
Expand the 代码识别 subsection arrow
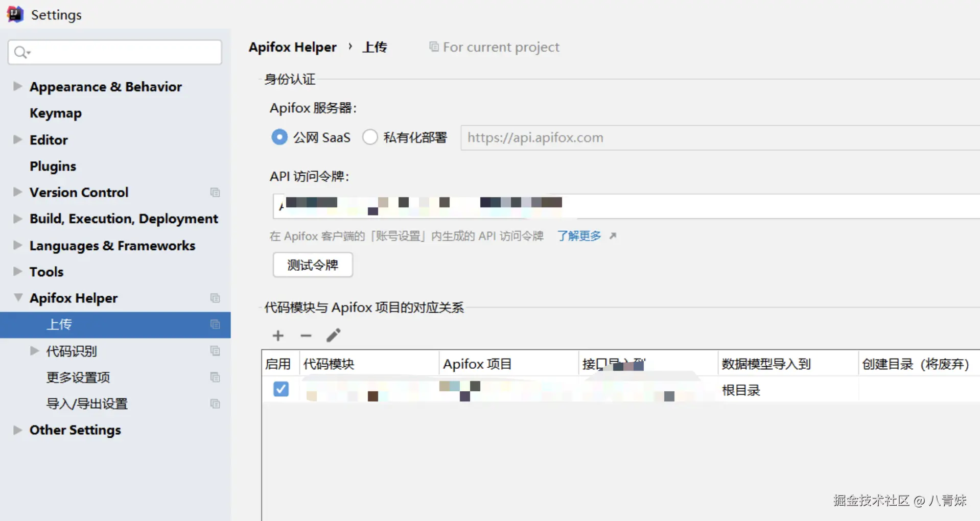[x=35, y=350]
